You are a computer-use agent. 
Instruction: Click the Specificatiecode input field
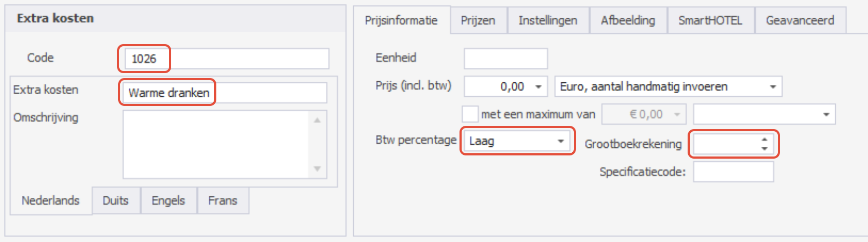(x=733, y=172)
